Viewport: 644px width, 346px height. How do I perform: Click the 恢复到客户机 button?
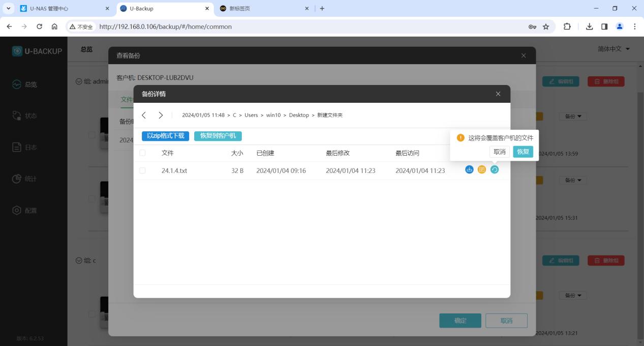pyautogui.click(x=218, y=136)
